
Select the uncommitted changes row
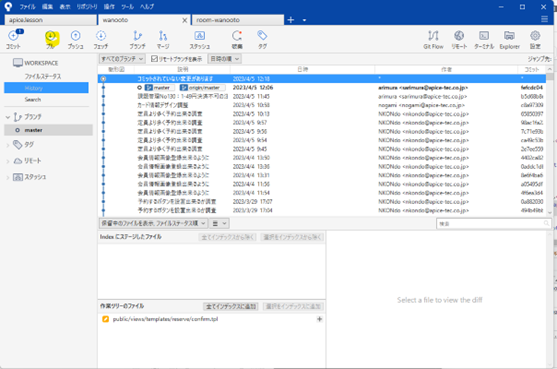pyautogui.click(x=322, y=78)
